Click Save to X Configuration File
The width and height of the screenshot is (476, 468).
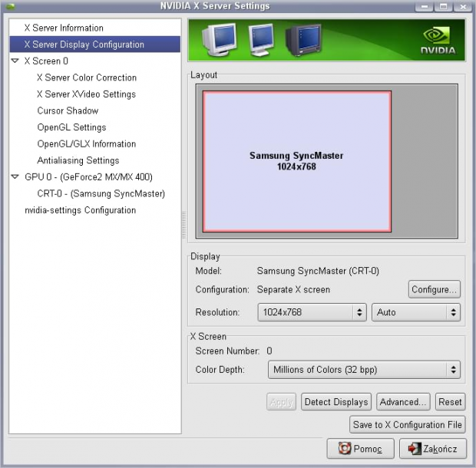tap(407, 424)
